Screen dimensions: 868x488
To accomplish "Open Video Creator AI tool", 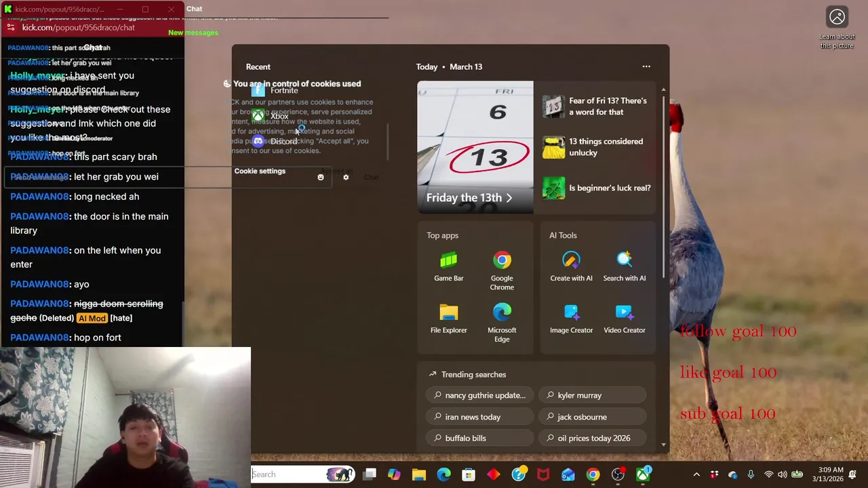I will point(625,319).
